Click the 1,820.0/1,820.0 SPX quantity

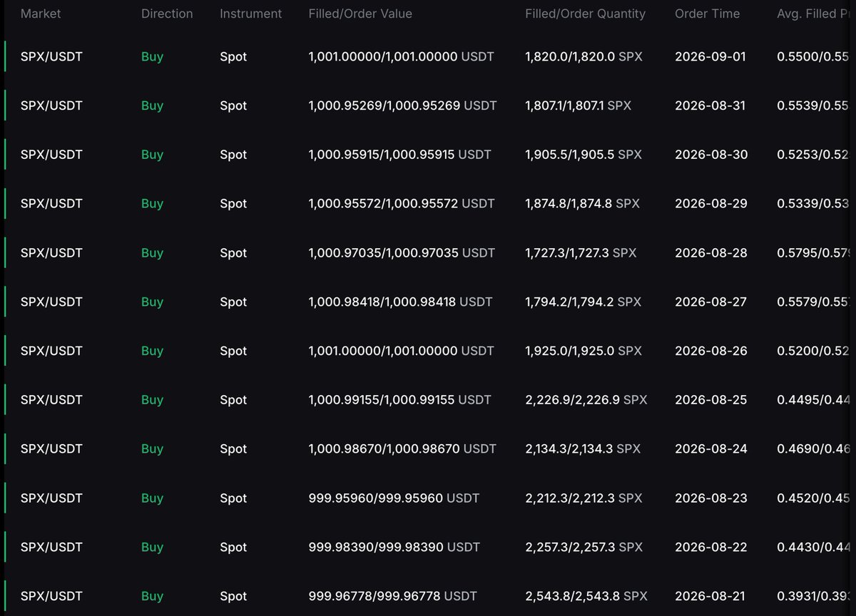tap(584, 56)
